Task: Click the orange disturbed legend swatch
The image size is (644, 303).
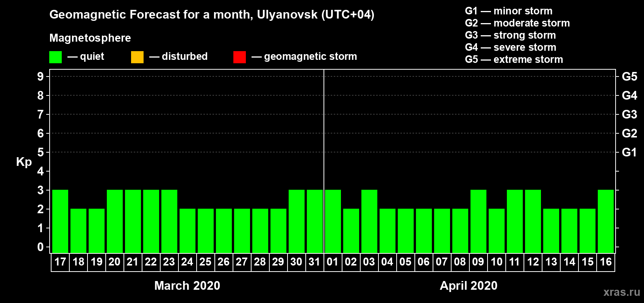Action: point(137,57)
